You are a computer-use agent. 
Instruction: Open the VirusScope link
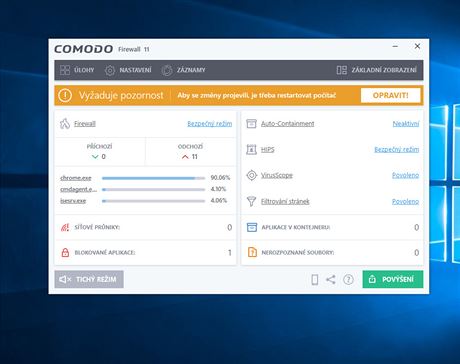pos(276,175)
